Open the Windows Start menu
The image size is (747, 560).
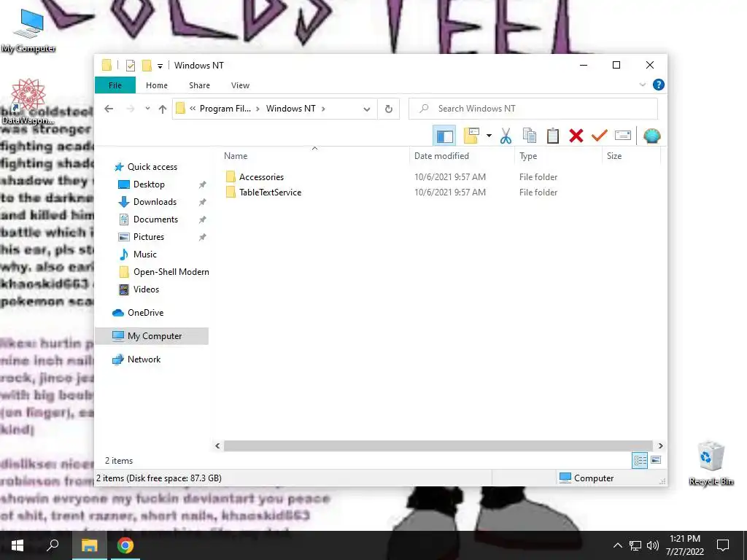tap(18, 545)
